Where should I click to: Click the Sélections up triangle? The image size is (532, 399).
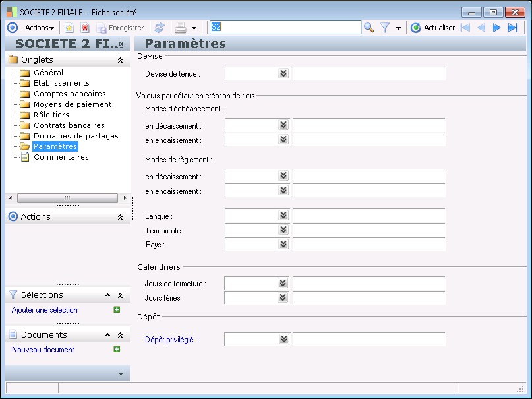(x=107, y=295)
